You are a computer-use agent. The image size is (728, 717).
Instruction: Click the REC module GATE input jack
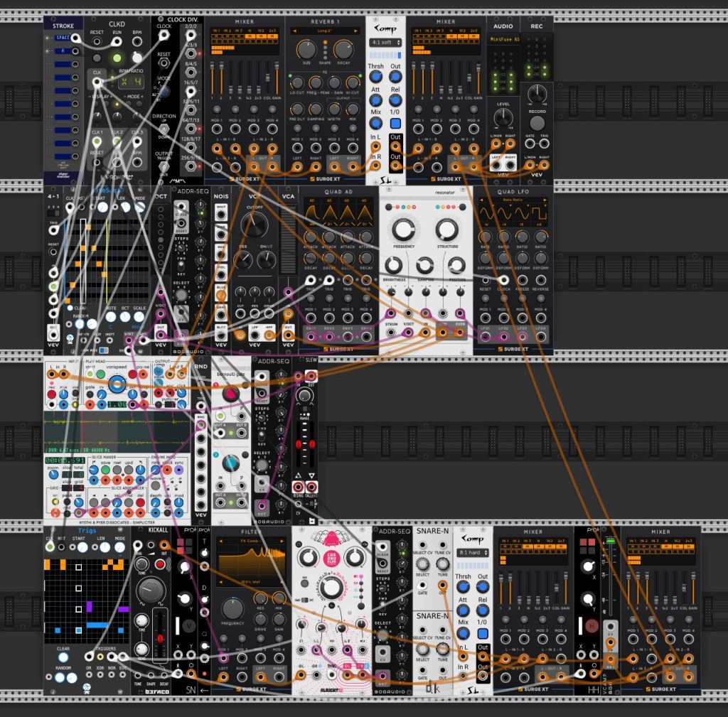click(x=530, y=144)
